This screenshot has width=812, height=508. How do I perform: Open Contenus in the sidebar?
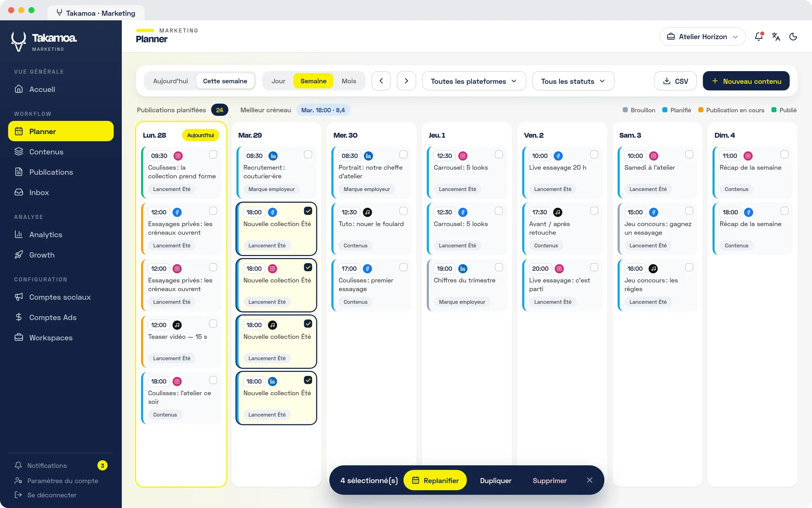tap(61, 152)
